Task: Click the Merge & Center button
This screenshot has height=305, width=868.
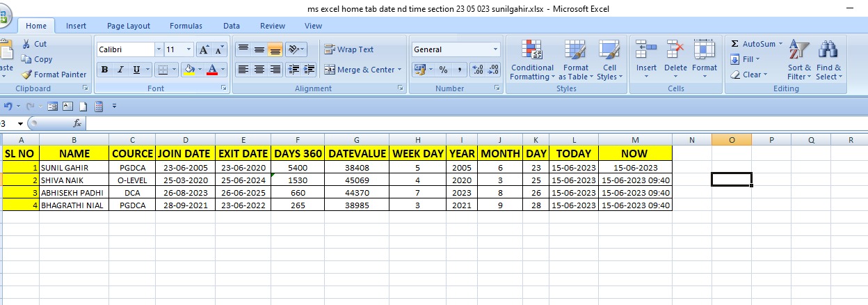Action: 360,70
